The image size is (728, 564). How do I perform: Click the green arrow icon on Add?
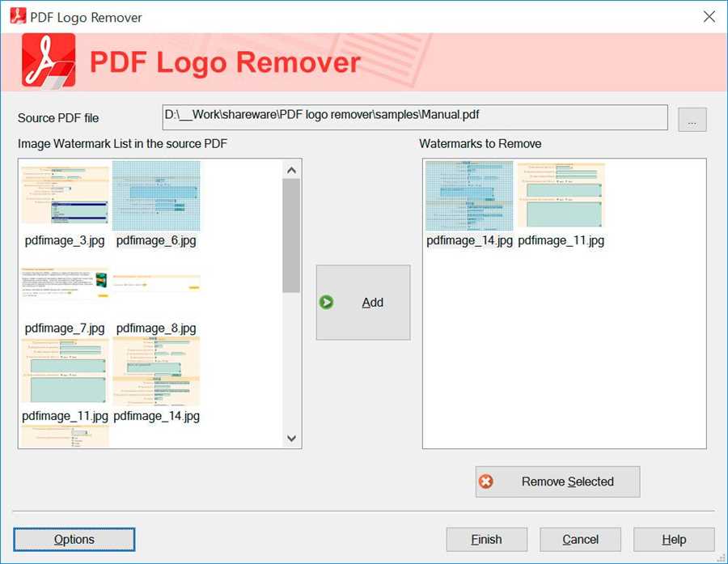[x=326, y=303]
